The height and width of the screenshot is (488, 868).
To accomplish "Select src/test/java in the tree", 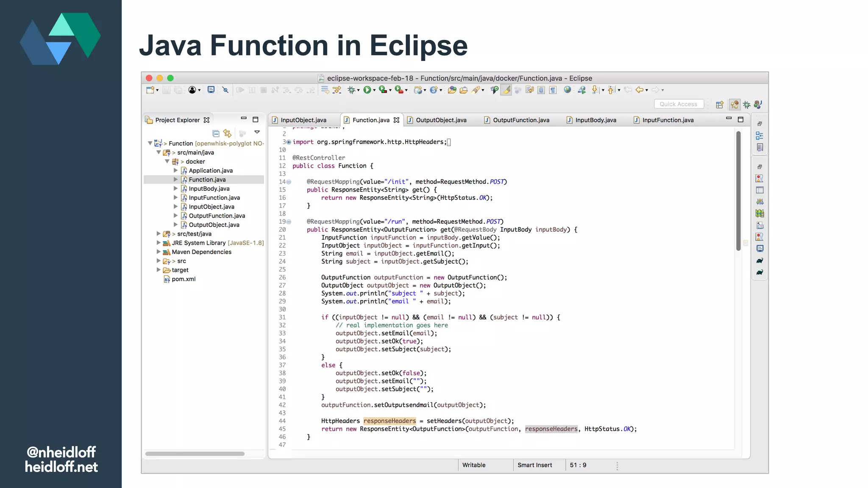I will (194, 234).
